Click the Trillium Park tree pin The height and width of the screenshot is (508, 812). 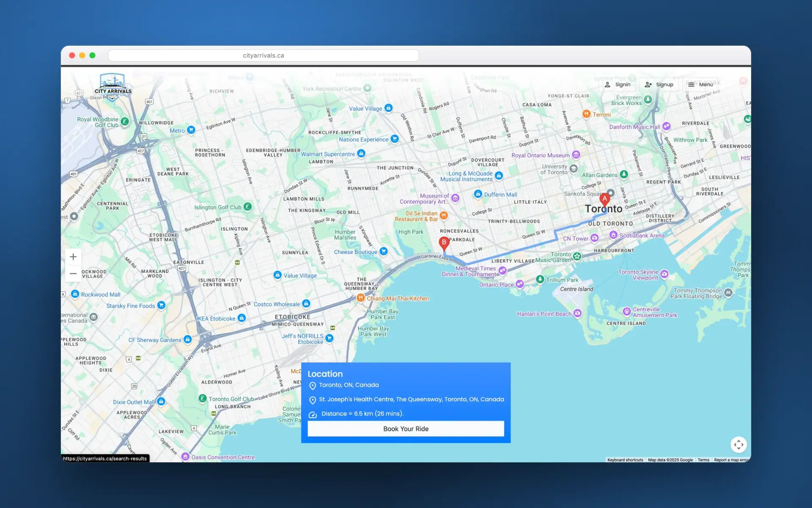pos(540,279)
